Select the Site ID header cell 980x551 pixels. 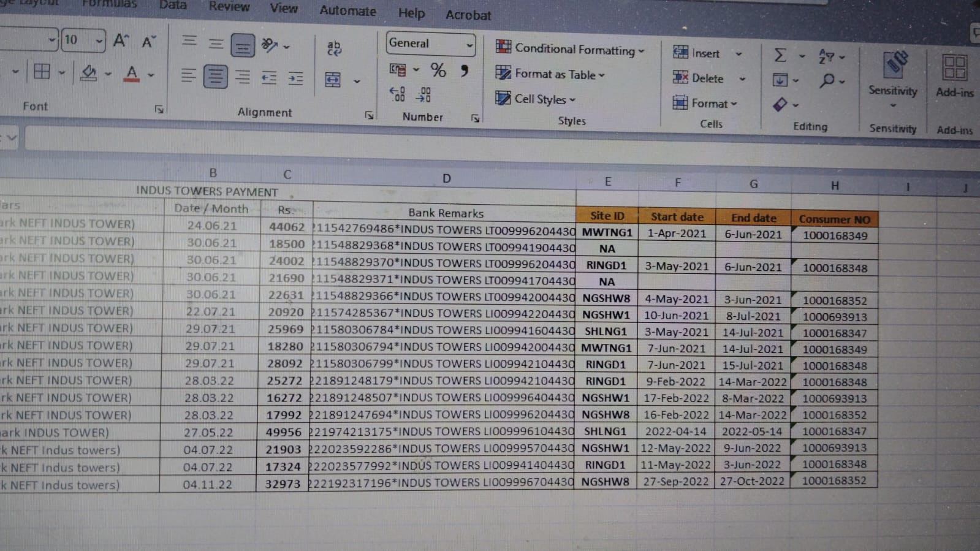[x=607, y=216]
